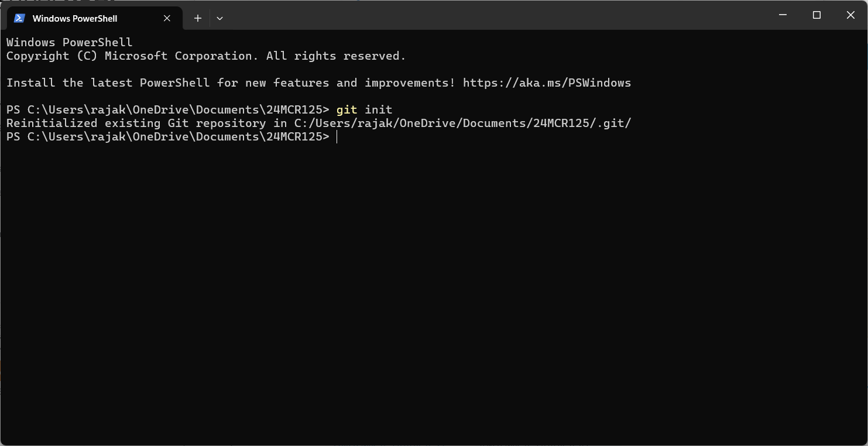Click the 'Reinitialized existing Git repository' output

pyautogui.click(x=136, y=123)
